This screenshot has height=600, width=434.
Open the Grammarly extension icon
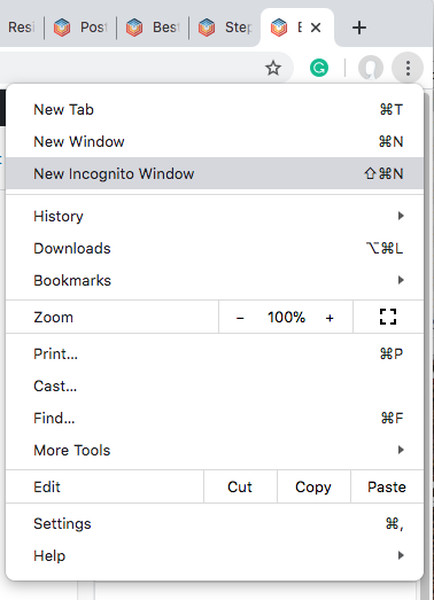click(x=319, y=68)
